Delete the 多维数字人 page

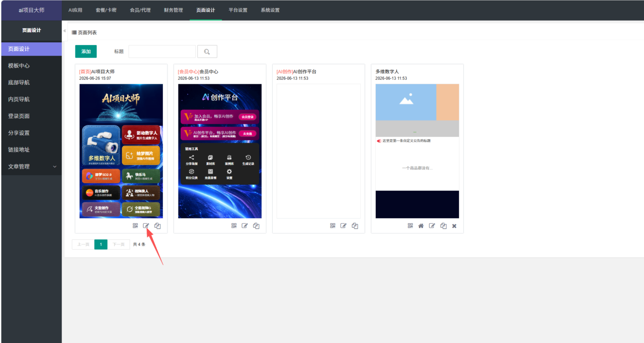pos(454,226)
